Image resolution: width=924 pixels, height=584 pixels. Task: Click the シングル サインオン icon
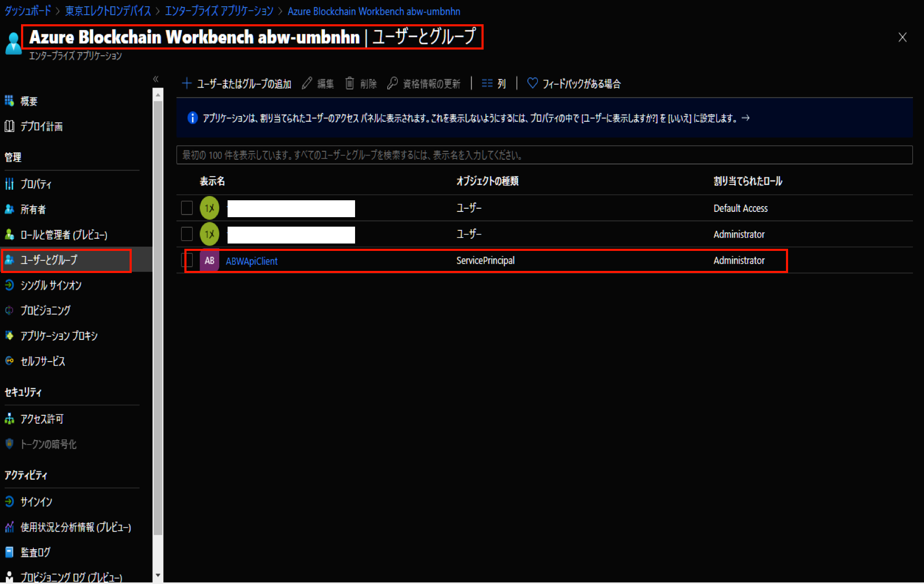point(9,285)
